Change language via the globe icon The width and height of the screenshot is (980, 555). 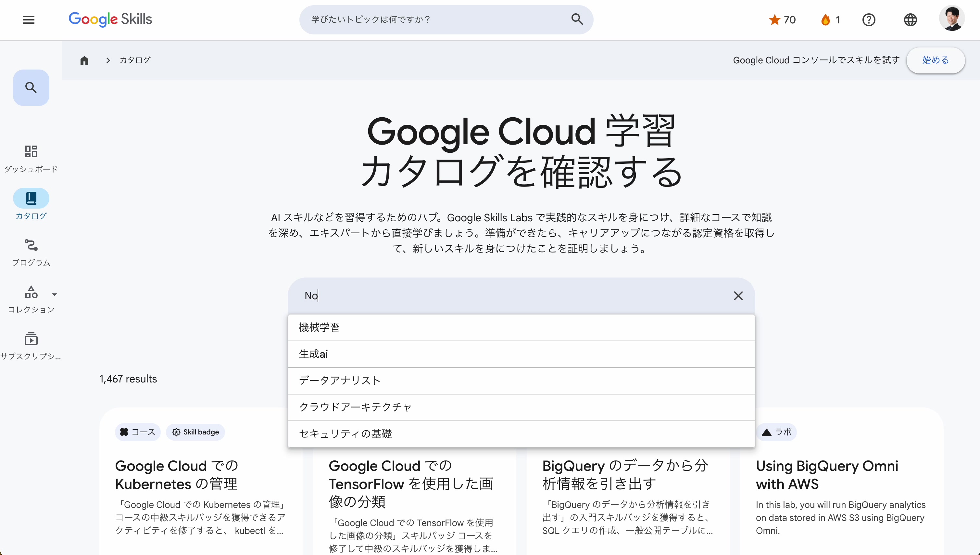point(911,19)
